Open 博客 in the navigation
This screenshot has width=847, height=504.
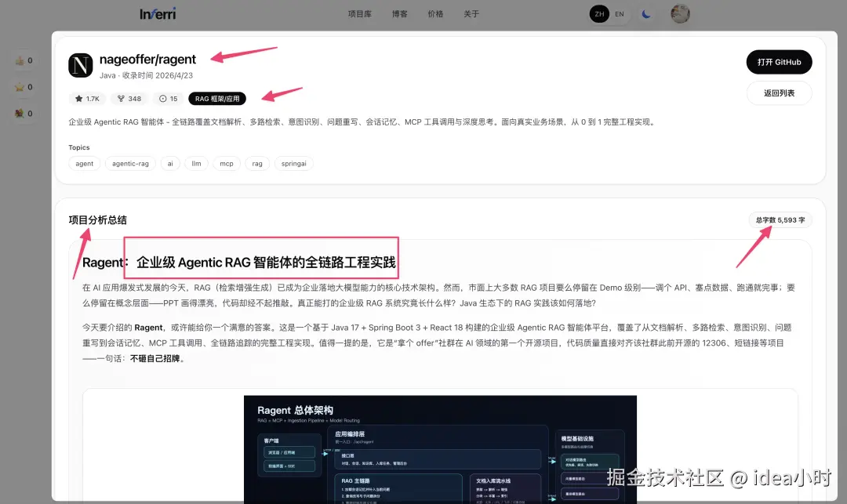pos(400,14)
